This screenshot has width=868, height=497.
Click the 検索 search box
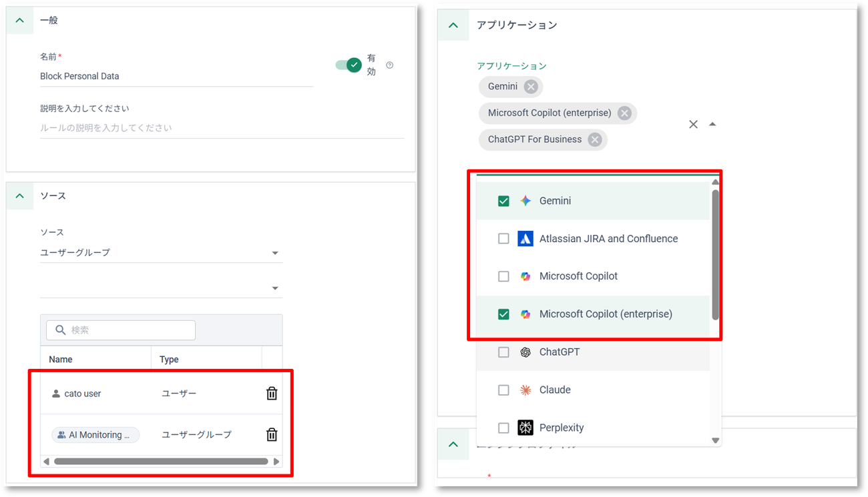(x=121, y=330)
